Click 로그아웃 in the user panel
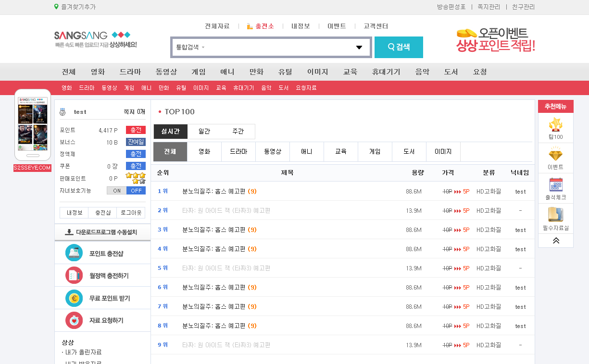This screenshot has width=589, height=364. [131, 213]
